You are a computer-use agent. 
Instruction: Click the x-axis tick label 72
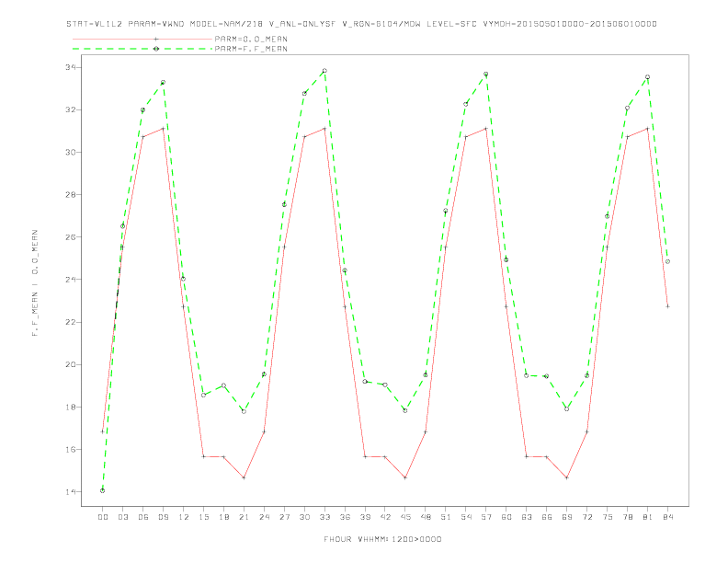coord(586,517)
